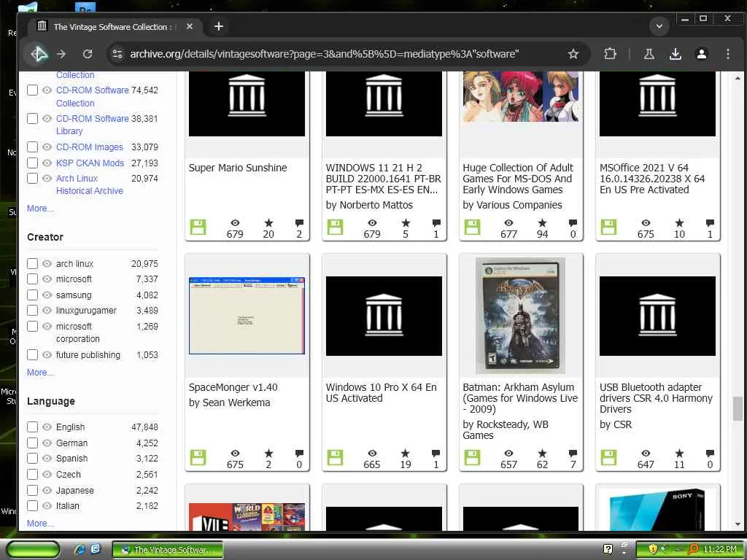This screenshot has width=747, height=560.
Task: Click the USB Bluetooth adapter floppy disk icon
Action: [x=608, y=458]
